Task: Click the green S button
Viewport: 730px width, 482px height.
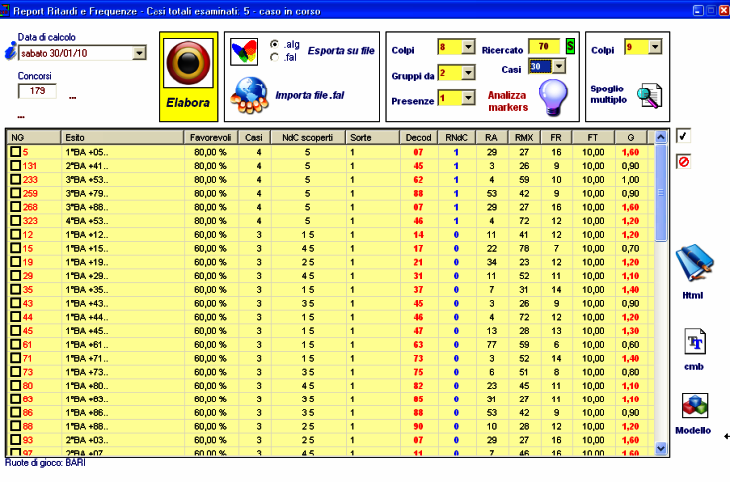Action: (570, 46)
